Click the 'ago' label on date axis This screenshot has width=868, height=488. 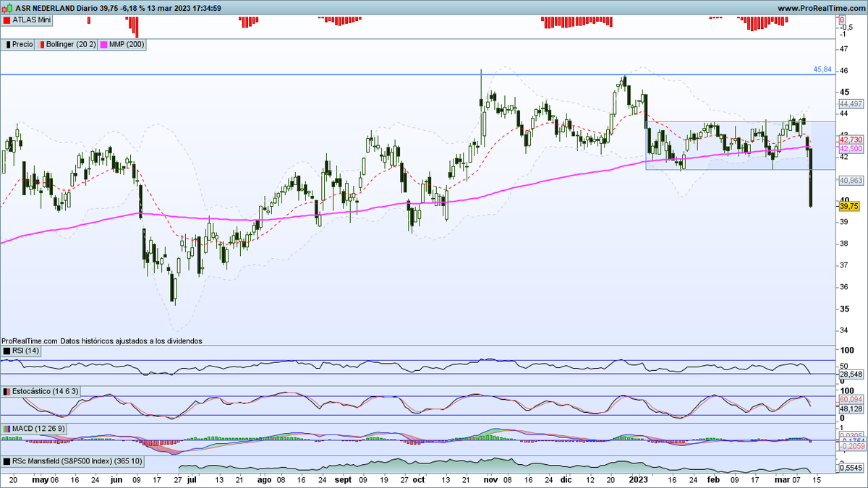pyautogui.click(x=265, y=479)
